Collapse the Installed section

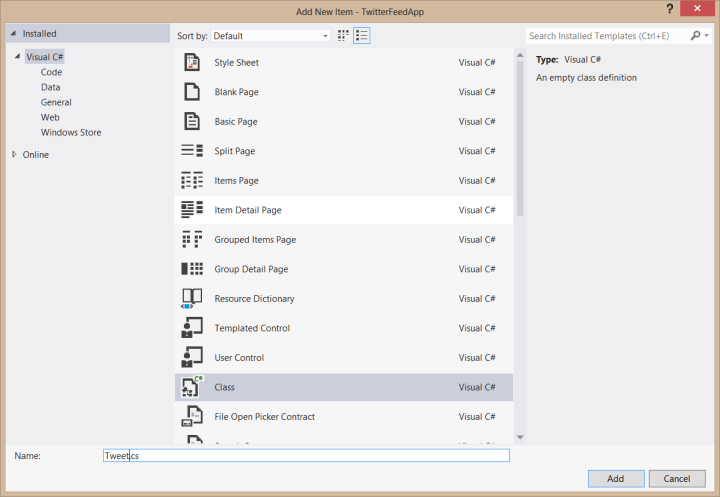(x=13, y=33)
